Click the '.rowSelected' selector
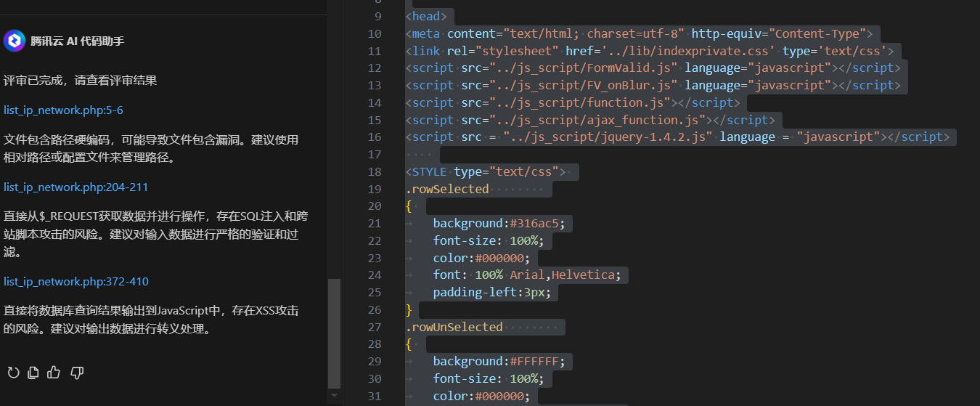Image resolution: width=980 pixels, height=406 pixels. coord(447,189)
